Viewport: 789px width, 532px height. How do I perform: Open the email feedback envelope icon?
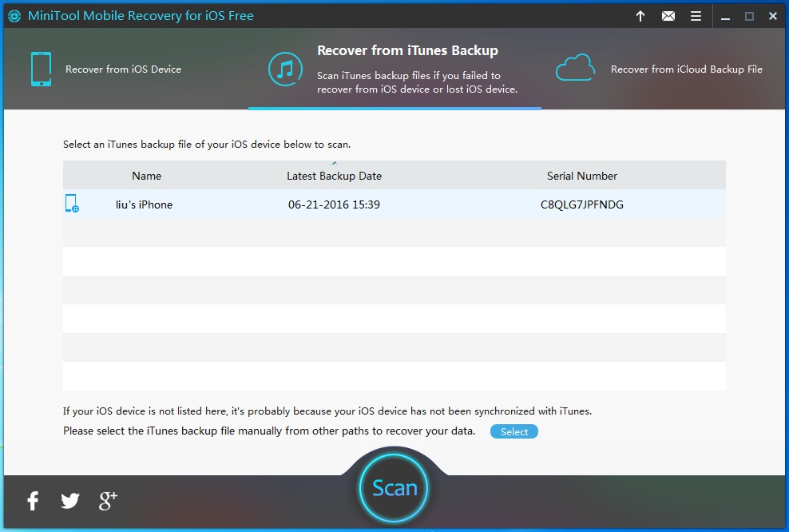pos(668,16)
